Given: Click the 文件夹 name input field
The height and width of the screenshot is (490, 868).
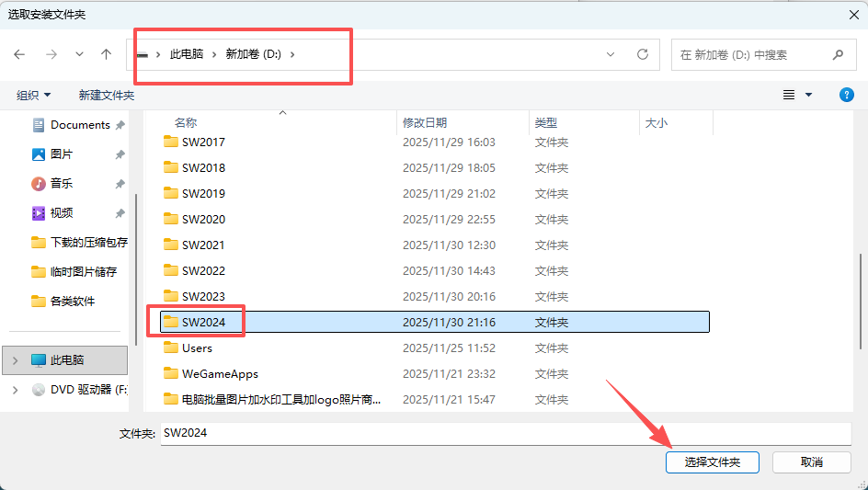Looking at the screenshot, I should click(506, 434).
